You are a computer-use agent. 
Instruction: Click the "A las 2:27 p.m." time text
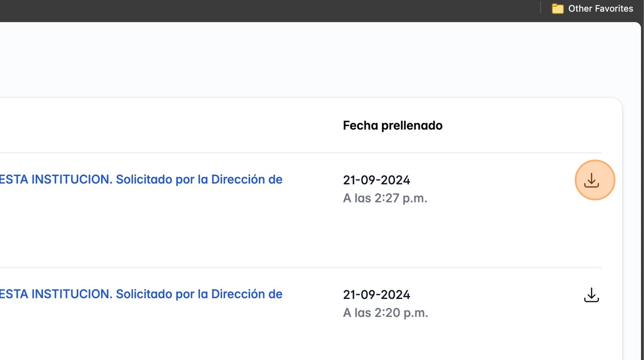click(x=385, y=198)
